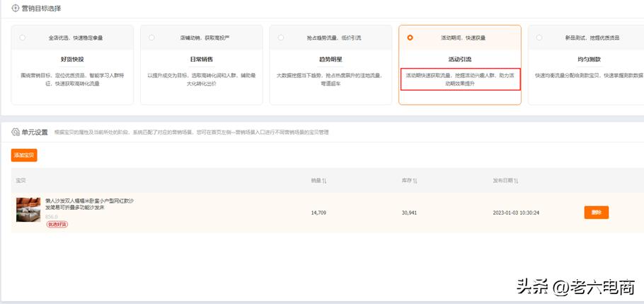Select the 活动引流 radio button
This screenshot has width=644, height=304.
point(410,38)
